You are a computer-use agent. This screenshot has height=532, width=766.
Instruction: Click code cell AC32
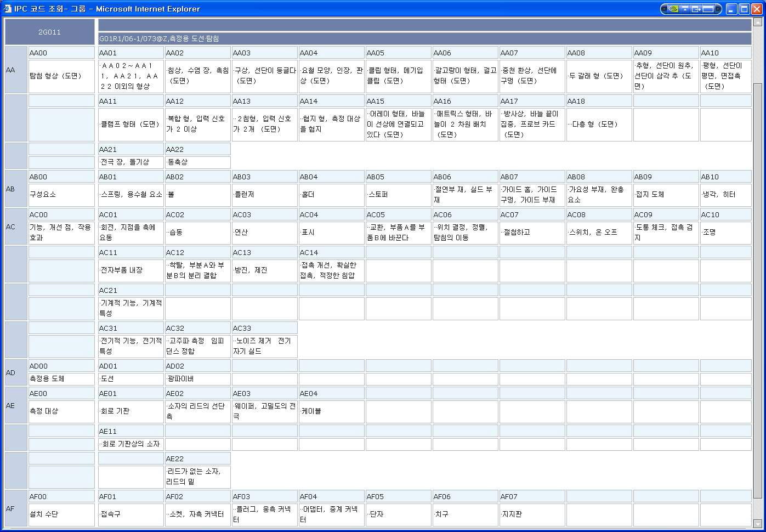coord(197,328)
